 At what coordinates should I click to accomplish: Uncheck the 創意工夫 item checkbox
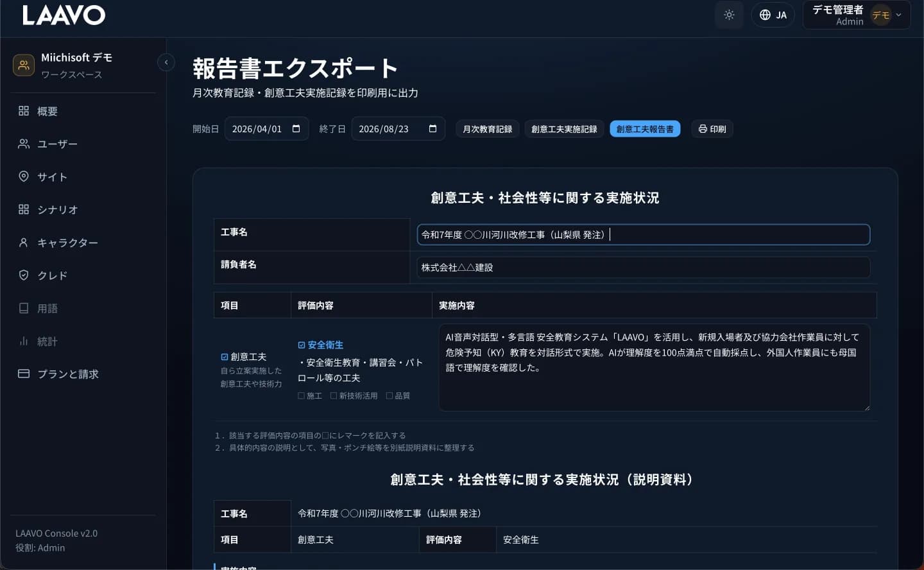pyautogui.click(x=225, y=357)
